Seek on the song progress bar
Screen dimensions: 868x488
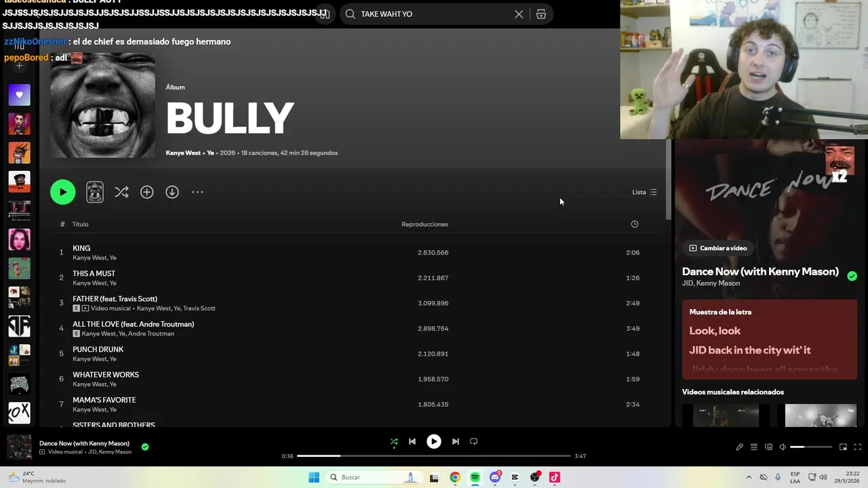[x=434, y=456]
